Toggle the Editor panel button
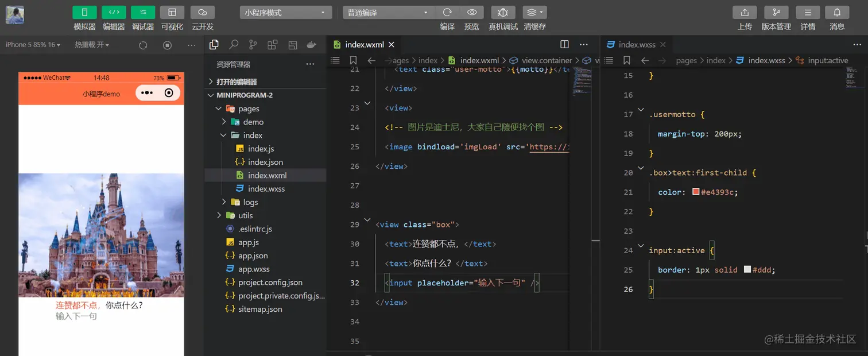The image size is (868, 356). coord(114,13)
